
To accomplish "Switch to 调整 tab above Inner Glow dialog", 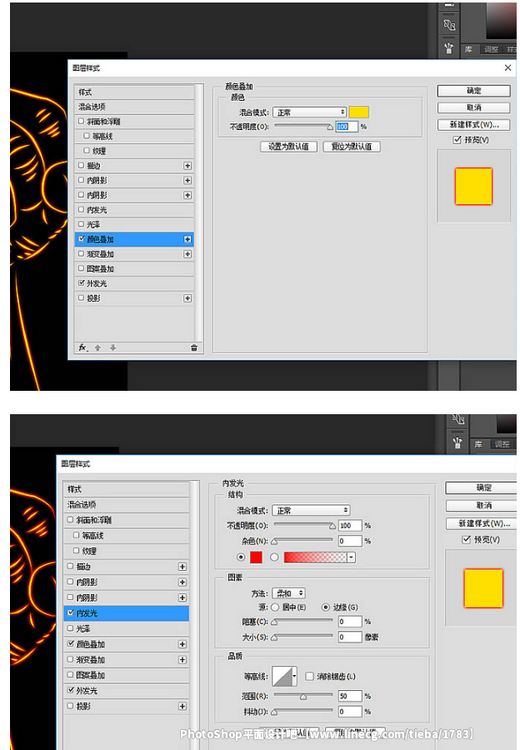I will pos(502,444).
